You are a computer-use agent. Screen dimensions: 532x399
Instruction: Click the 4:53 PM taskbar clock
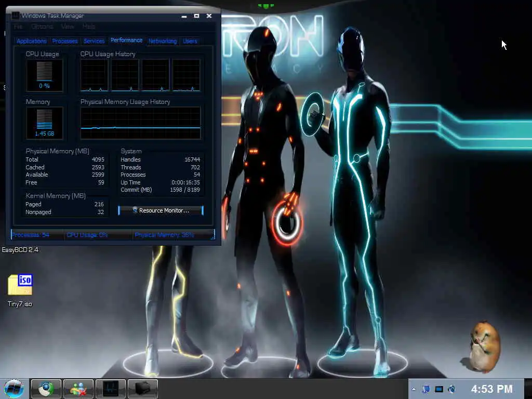491,389
